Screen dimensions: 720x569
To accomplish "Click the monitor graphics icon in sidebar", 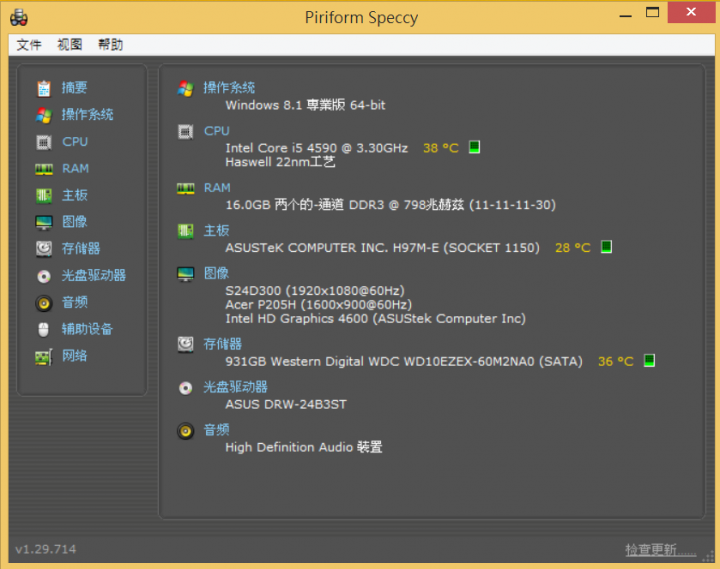I will click(44, 222).
